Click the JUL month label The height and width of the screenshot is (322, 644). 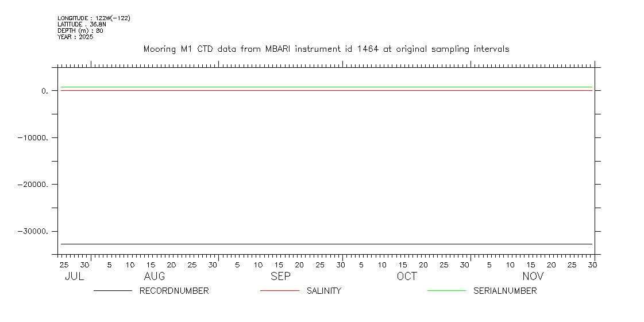(x=74, y=277)
